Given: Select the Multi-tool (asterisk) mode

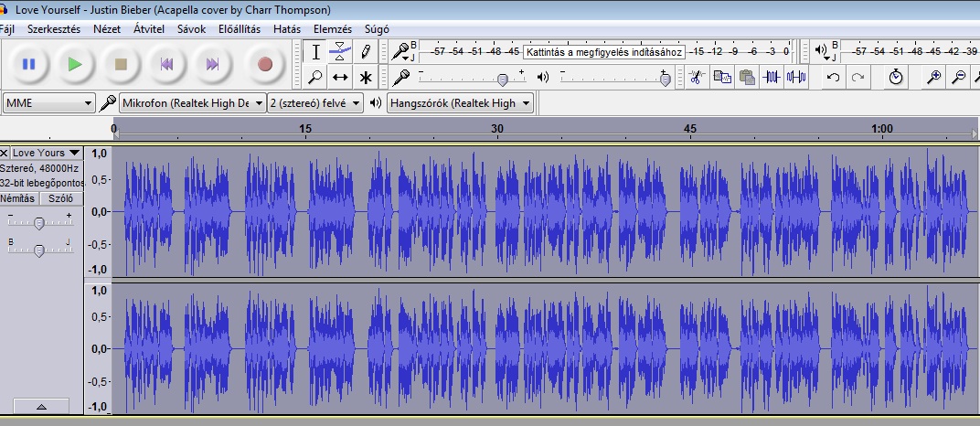Looking at the screenshot, I should 366,78.
